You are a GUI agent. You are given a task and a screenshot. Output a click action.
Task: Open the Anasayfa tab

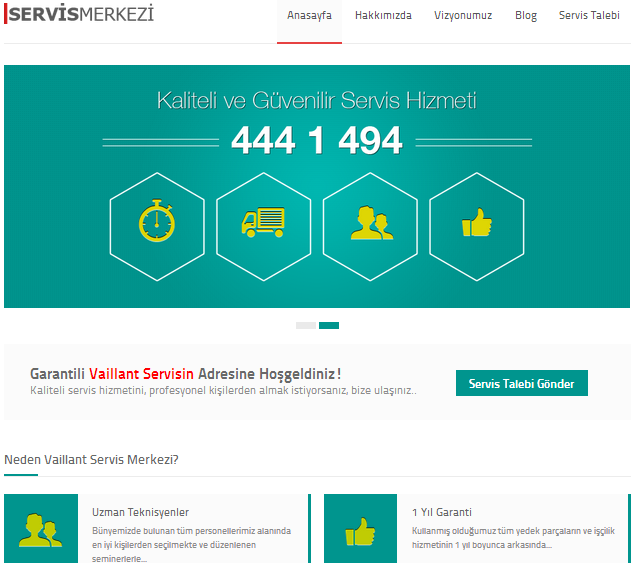(x=309, y=16)
